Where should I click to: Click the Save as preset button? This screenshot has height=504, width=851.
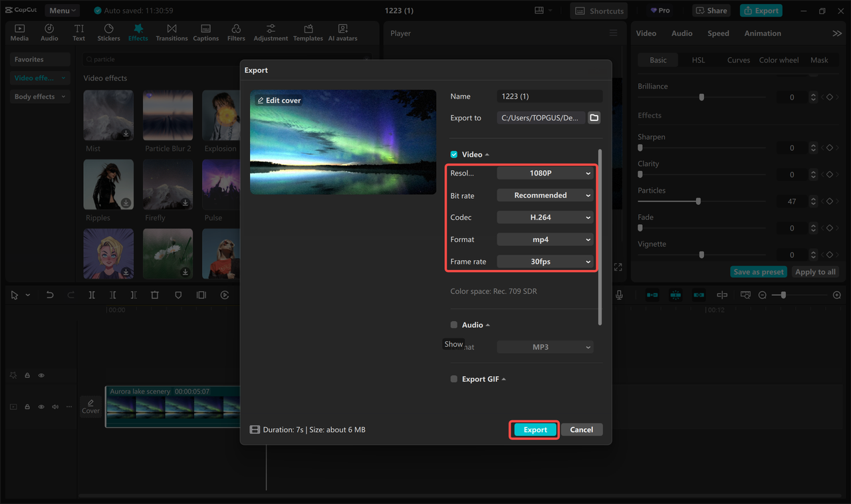tap(759, 271)
